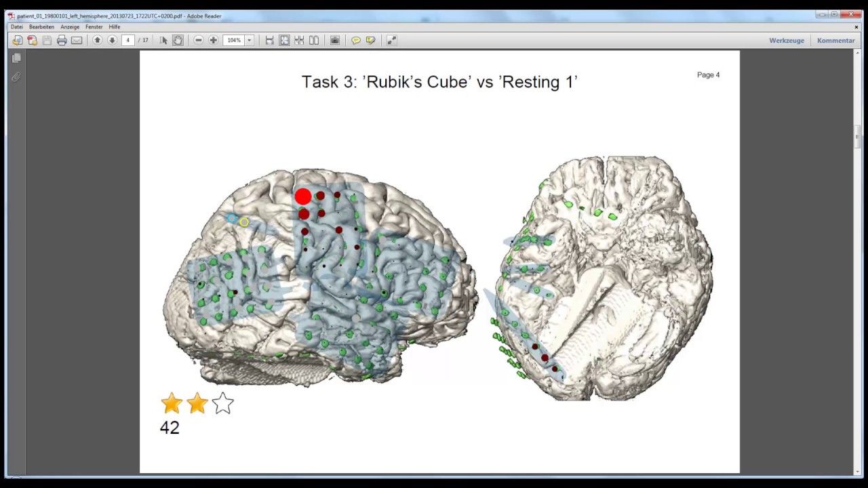Click the title 'Task 3: Rubik's Cube vs Resting 1'
This screenshot has height=488, width=868.
pyautogui.click(x=439, y=82)
